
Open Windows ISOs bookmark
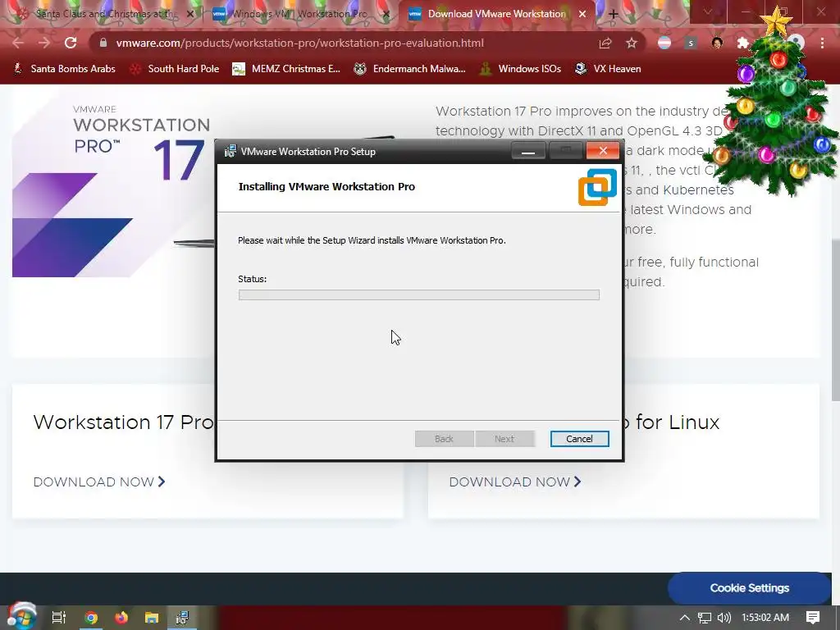pyautogui.click(x=520, y=69)
